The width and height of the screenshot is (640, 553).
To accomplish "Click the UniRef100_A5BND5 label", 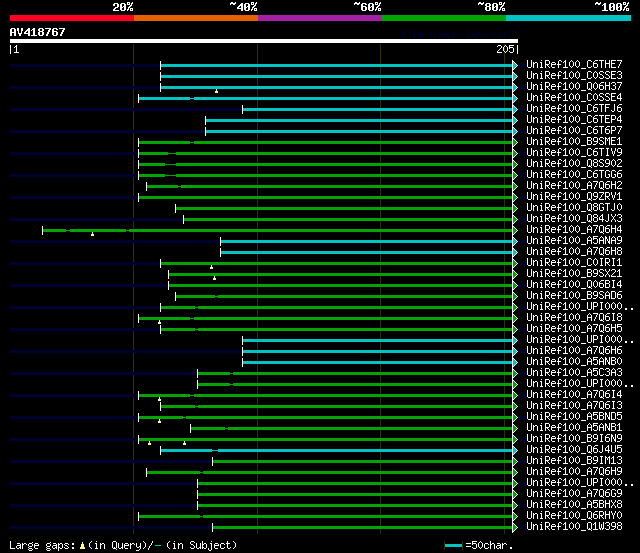I will coord(574,417).
